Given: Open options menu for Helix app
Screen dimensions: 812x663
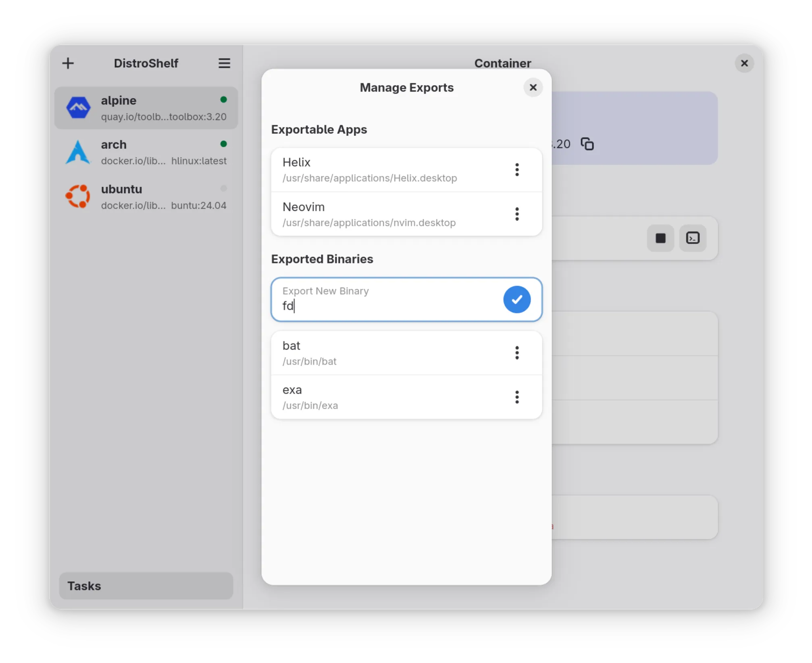Looking at the screenshot, I should coord(516,170).
